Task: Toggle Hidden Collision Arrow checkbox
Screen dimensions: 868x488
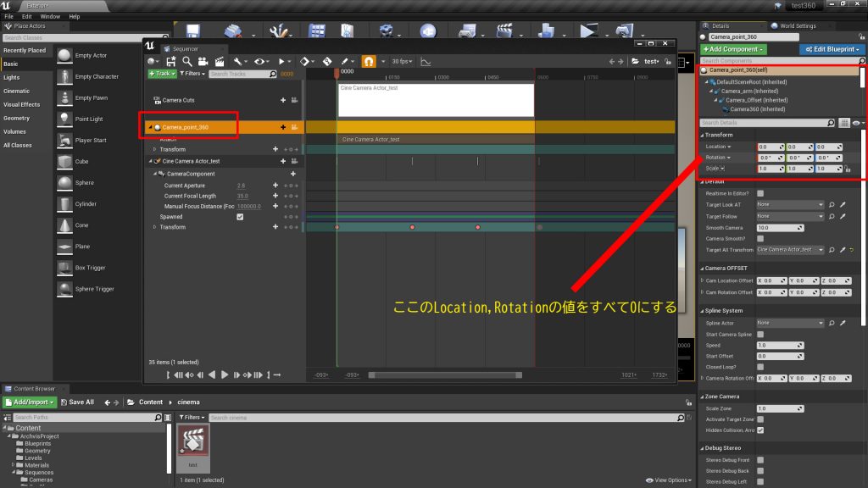Action: (760, 430)
